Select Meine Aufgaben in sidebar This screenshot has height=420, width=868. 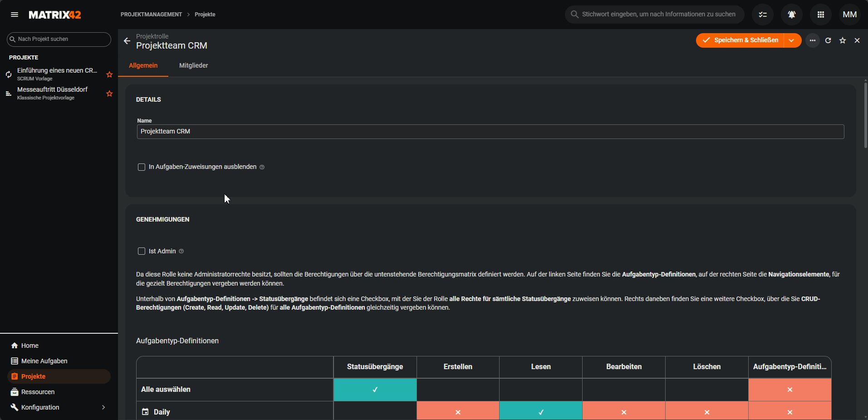pyautogui.click(x=44, y=361)
